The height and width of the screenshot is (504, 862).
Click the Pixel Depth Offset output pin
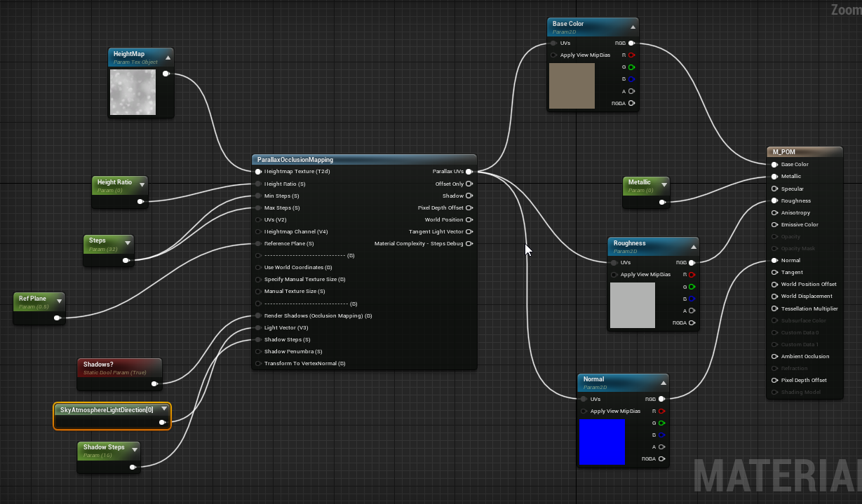469,207
